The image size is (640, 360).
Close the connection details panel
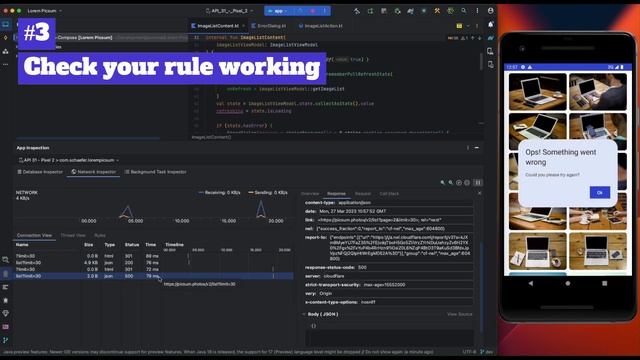coord(480,193)
